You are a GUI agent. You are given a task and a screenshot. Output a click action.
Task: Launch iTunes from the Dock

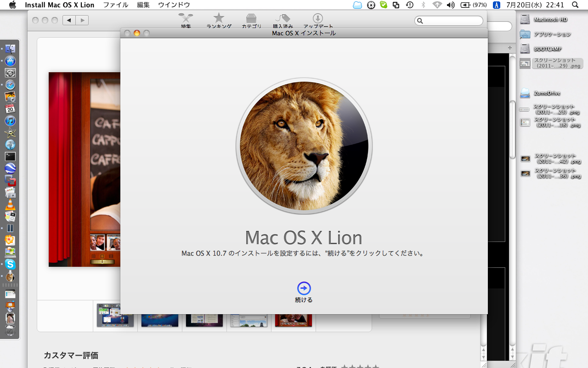(x=10, y=121)
